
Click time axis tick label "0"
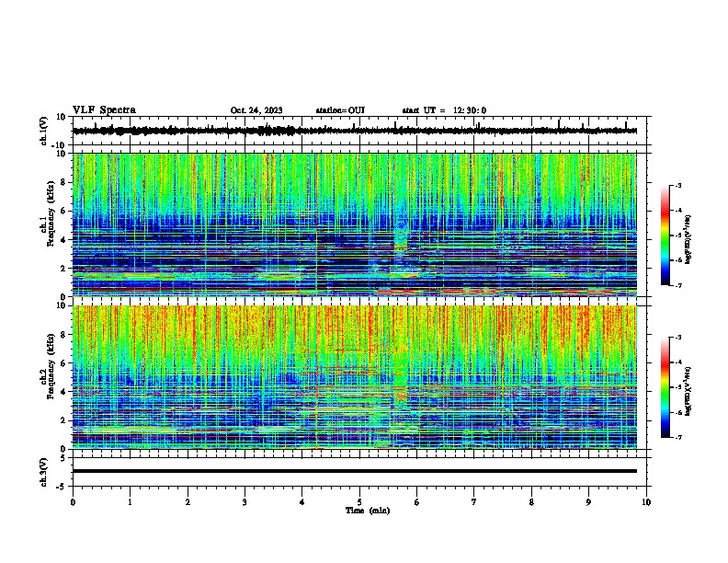(73, 502)
